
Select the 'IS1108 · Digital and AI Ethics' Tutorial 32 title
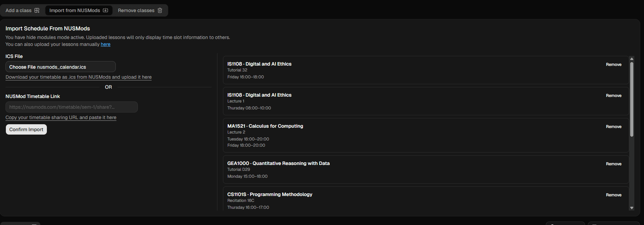pos(259,64)
